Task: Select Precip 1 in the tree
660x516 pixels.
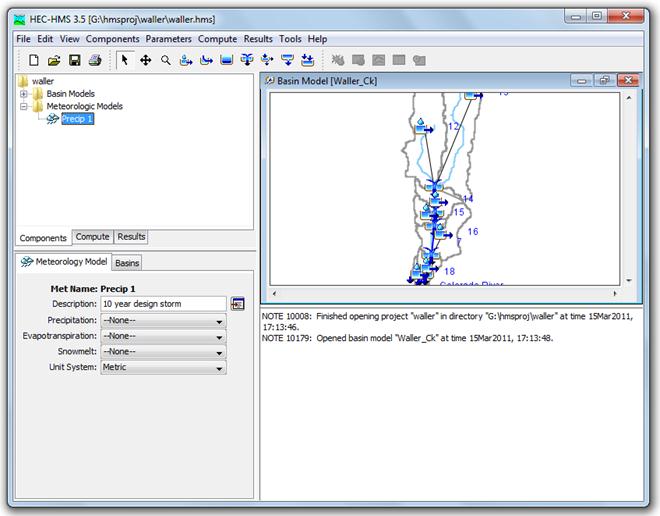Action: [x=77, y=119]
